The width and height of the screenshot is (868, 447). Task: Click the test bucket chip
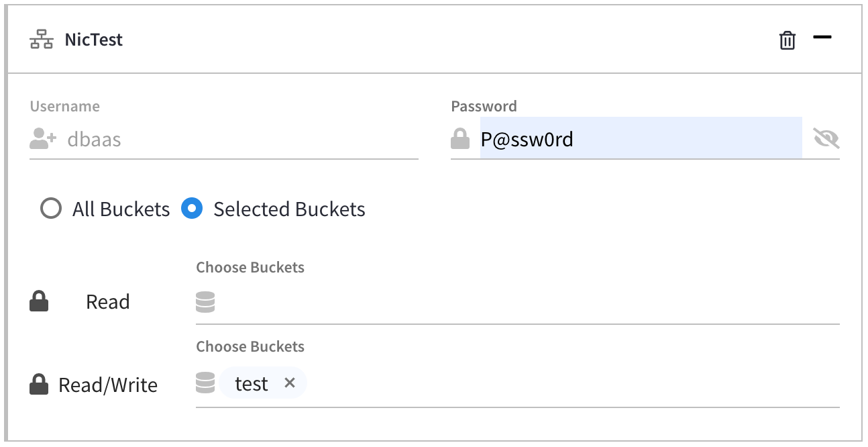pos(252,383)
